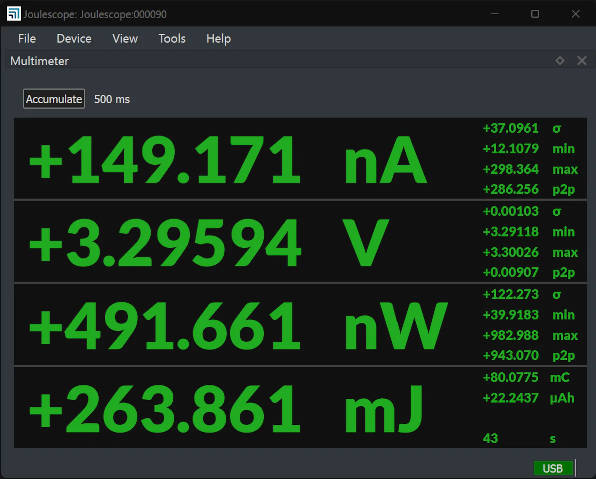Float the Multimeter panel with diamond icon
This screenshot has width=596, height=479.
[x=560, y=60]
